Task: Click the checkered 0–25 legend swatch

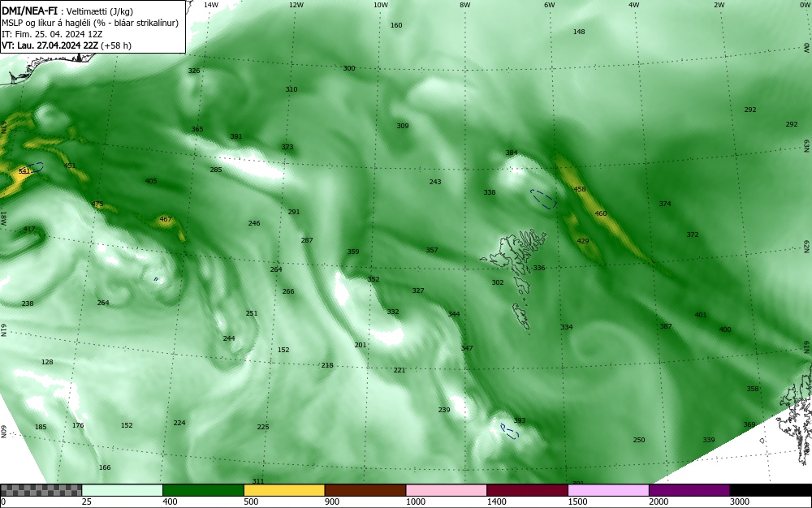Action: 41,490
